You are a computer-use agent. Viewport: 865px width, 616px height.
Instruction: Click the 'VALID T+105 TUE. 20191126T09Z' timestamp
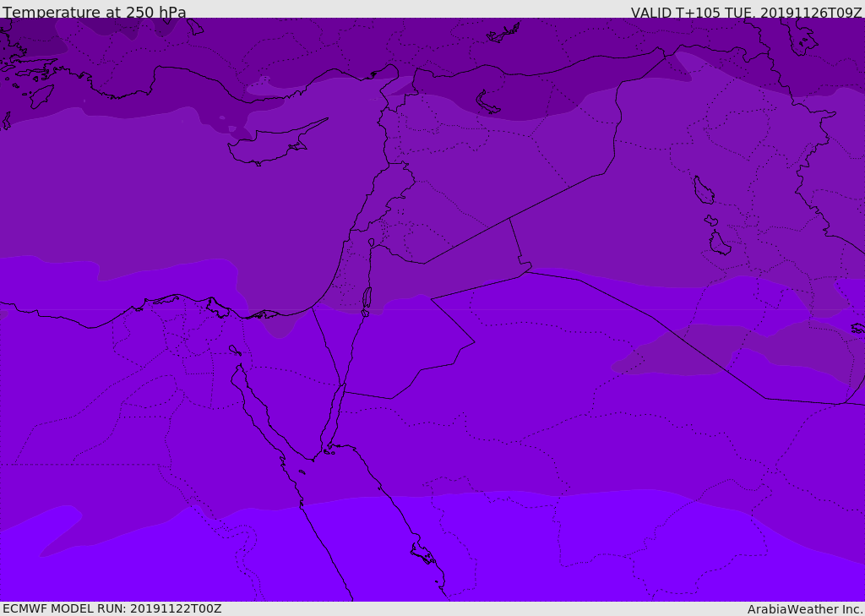[x=747, y=13]
